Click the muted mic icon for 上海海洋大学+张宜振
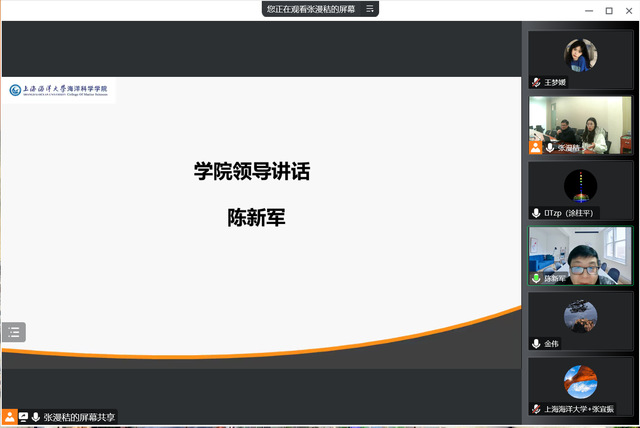The width and height of the screenshot is (640, 428). tap(536, 409)
